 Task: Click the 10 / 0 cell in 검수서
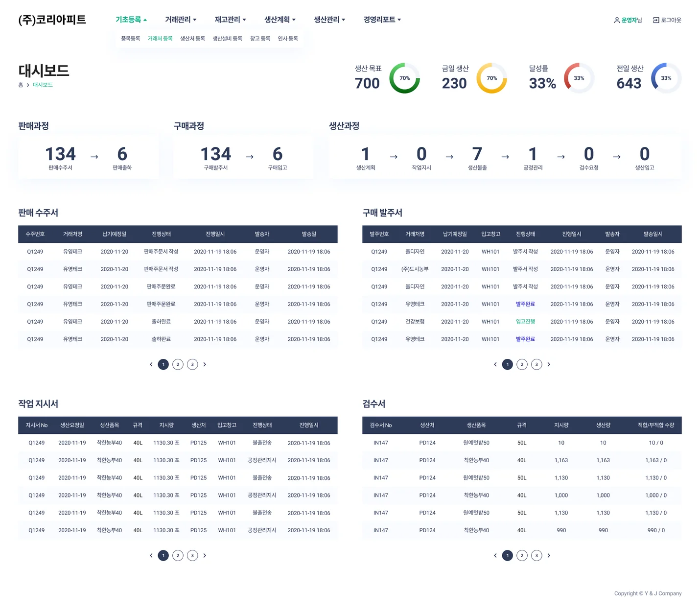click(x=656, y=443)
